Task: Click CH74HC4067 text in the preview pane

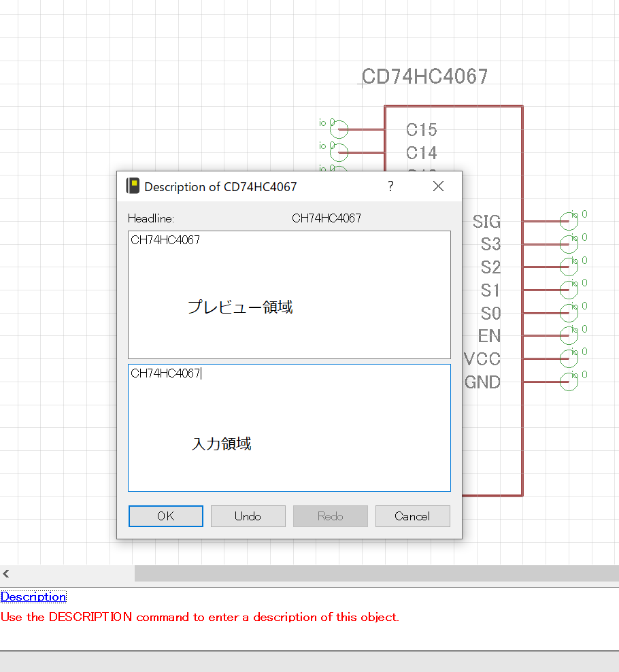Action: 165,240
